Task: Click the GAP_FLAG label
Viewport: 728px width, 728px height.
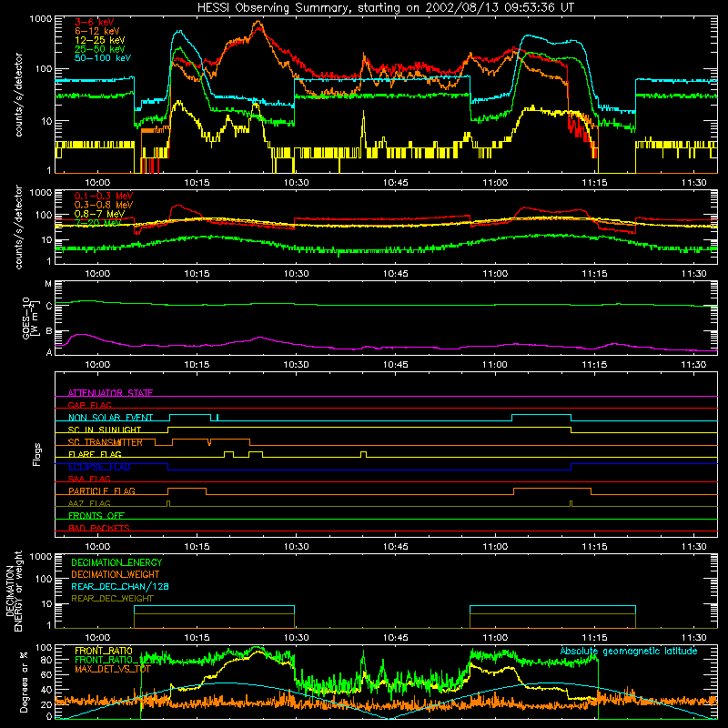Action: 89,405
